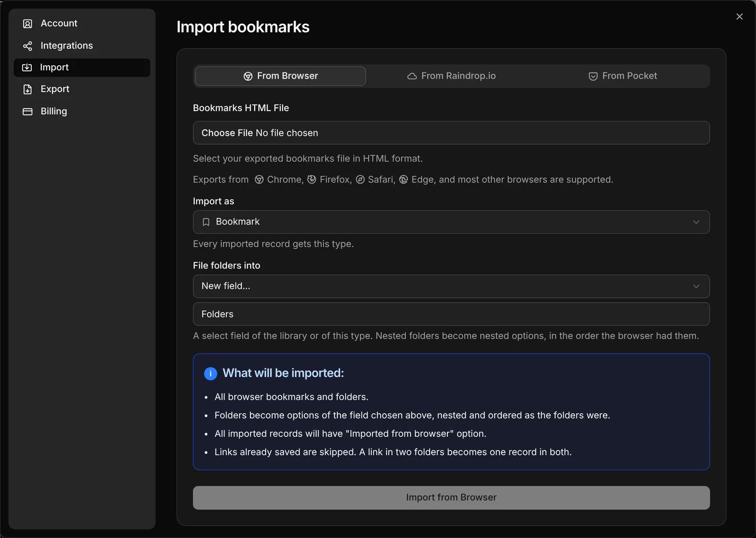756x538 pixels.
Task: Open the Integrations section
Action: click(x=82, y=46)
